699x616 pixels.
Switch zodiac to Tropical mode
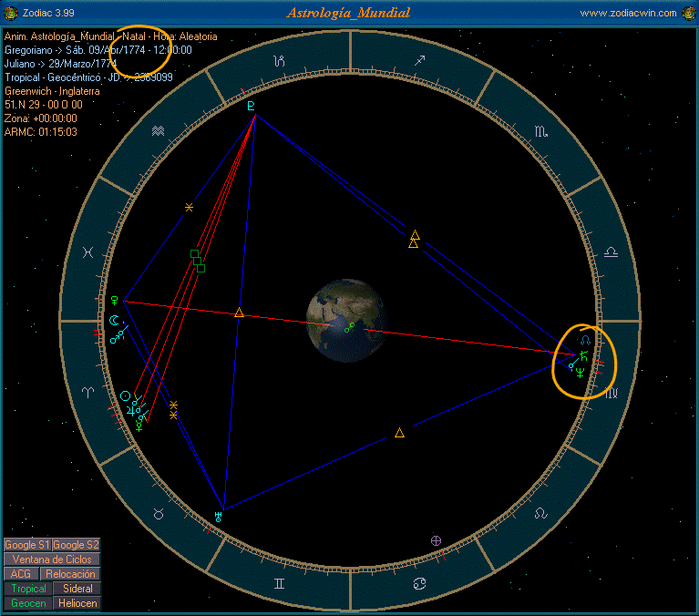[27, 589]
